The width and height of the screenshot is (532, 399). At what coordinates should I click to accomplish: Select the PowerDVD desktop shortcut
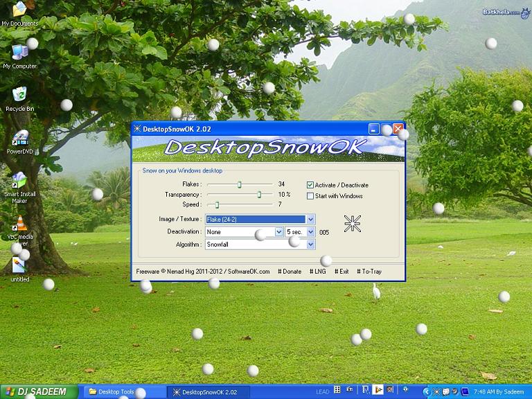[19, 142]
